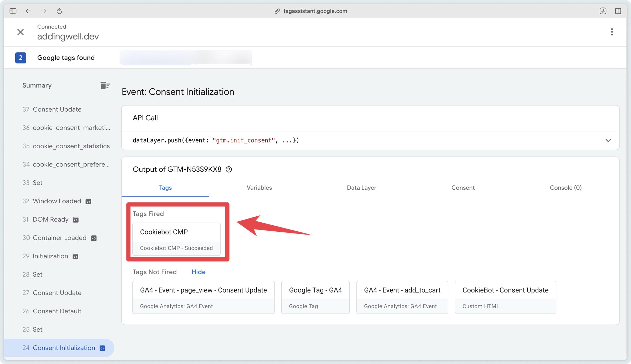This screenshot has width=631, height=364.
Task: Open the three-dot more options menu
Action: coord(612,32)
